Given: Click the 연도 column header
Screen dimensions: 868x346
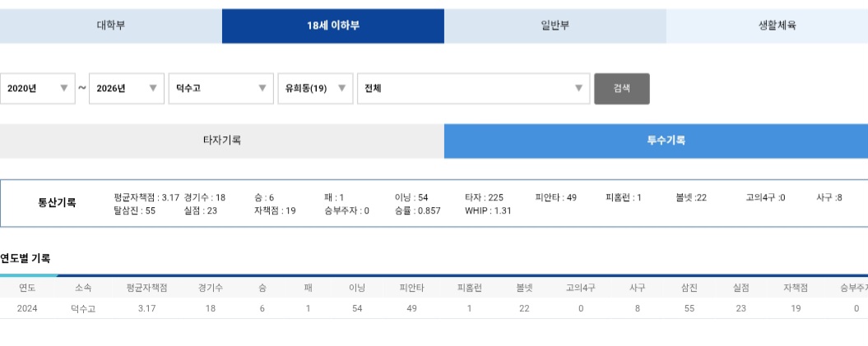Looking at the screenshot, I should pyautogui.click(x=27, y=288).
